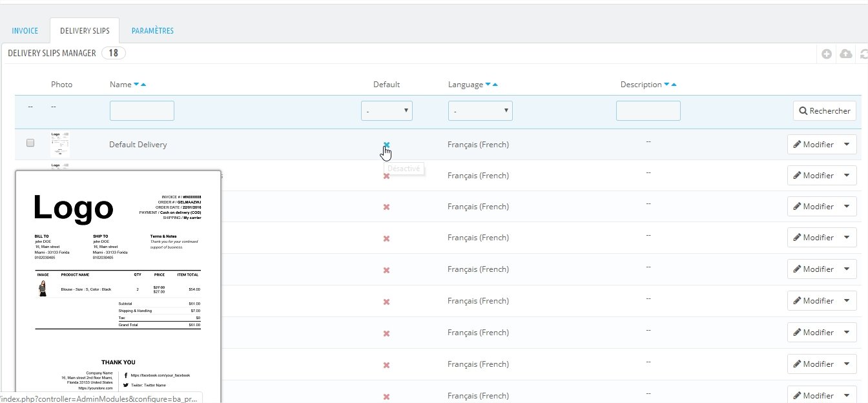Open the Default filter dropdown
The image size is (868, 403).
387,110
